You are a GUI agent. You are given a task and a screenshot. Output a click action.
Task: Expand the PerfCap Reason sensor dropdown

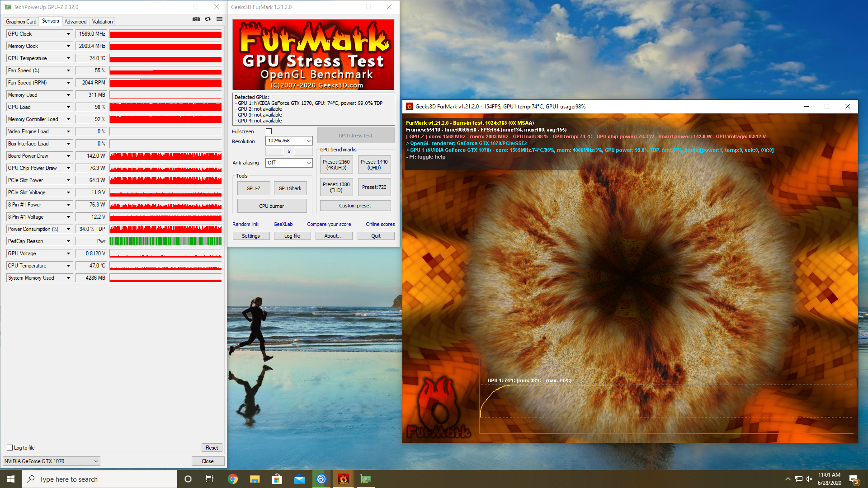pyautogui.click(x=68, y=241)
